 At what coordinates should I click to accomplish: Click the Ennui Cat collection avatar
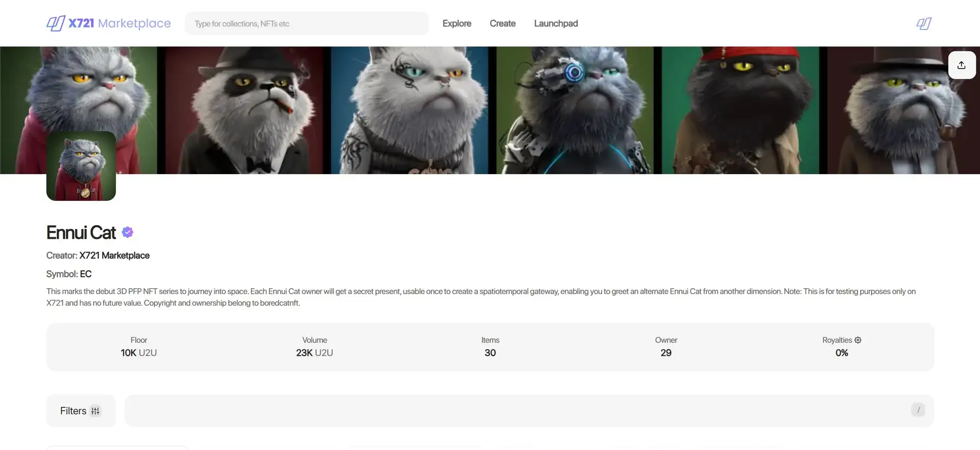point(81,166)
